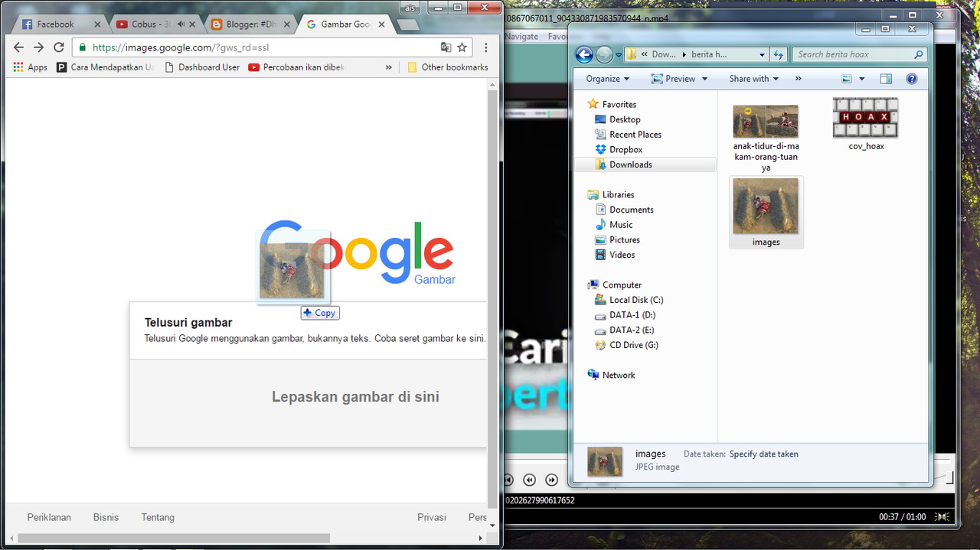This screenshot has height=550, width=980.
Task: Click Explorer back button
Action: 584,54
